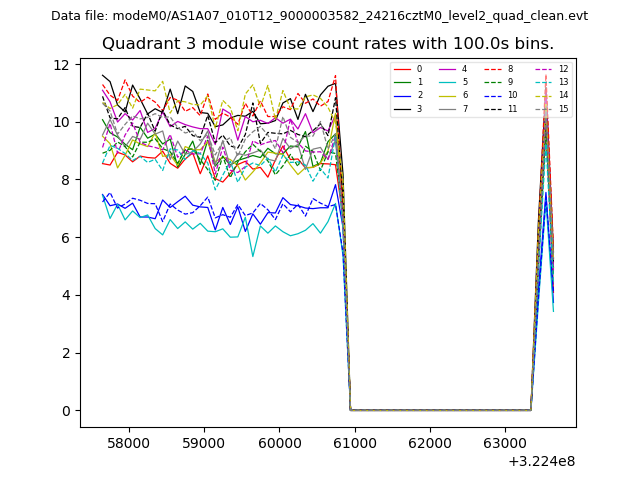Click the cyan legend line for module 5
The image size is (640, 480).
click(x=450, y=82)
